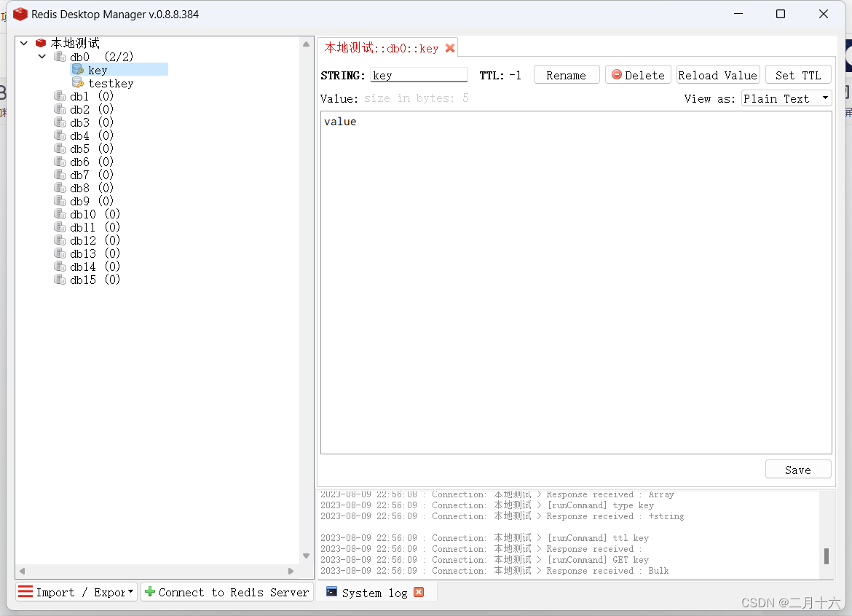Click the System log terminal icon
852x616 pixels.
(x=331, y=592)
